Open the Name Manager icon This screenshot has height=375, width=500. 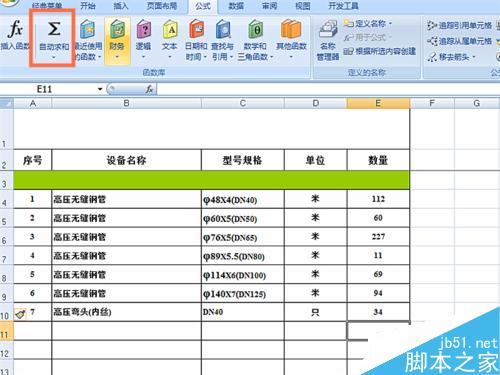point(328,29)
